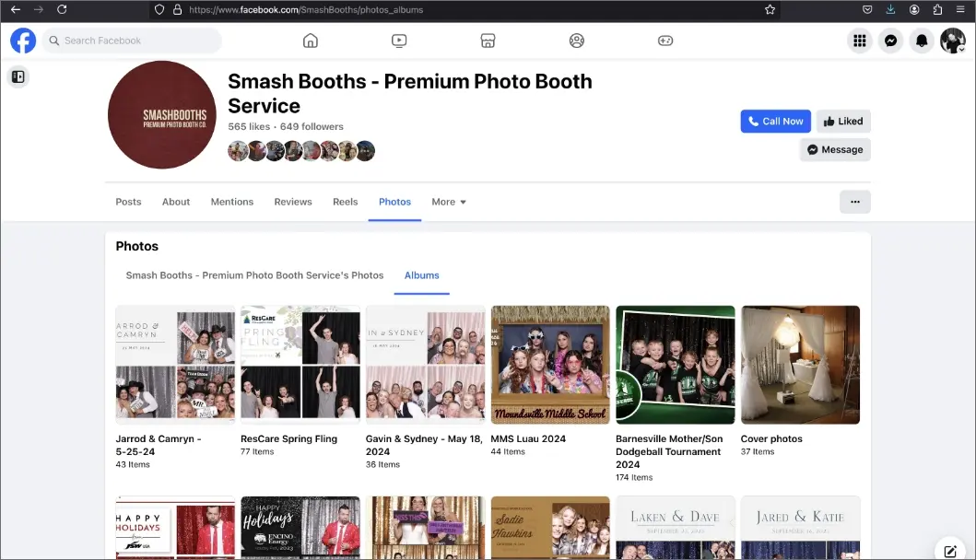976x560 pixels.
Task: Open the browser account icon
Action: point(914,9)
